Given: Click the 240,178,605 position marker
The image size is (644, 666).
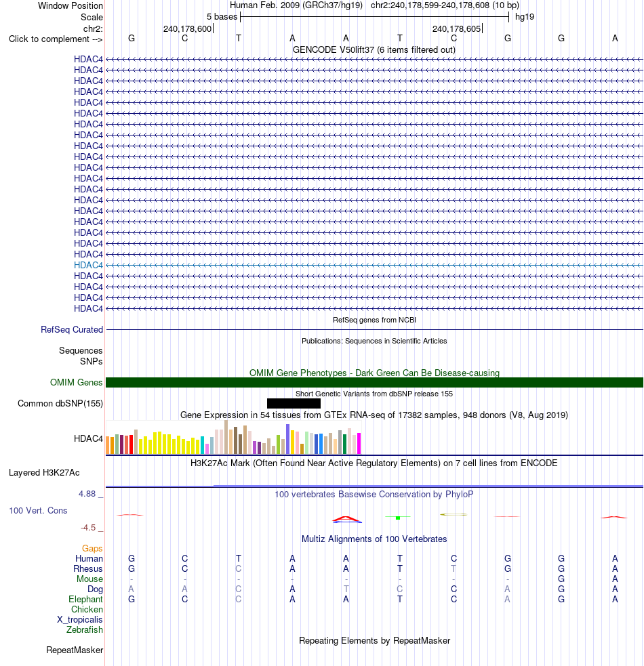Looking at the screenshot, I should (456, 29).
